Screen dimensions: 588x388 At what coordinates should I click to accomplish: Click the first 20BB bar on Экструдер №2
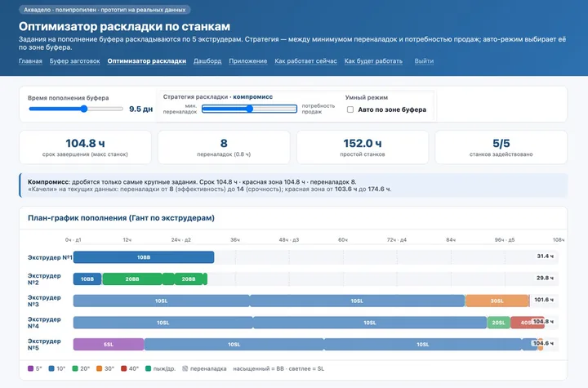click(x=132, y=279)
